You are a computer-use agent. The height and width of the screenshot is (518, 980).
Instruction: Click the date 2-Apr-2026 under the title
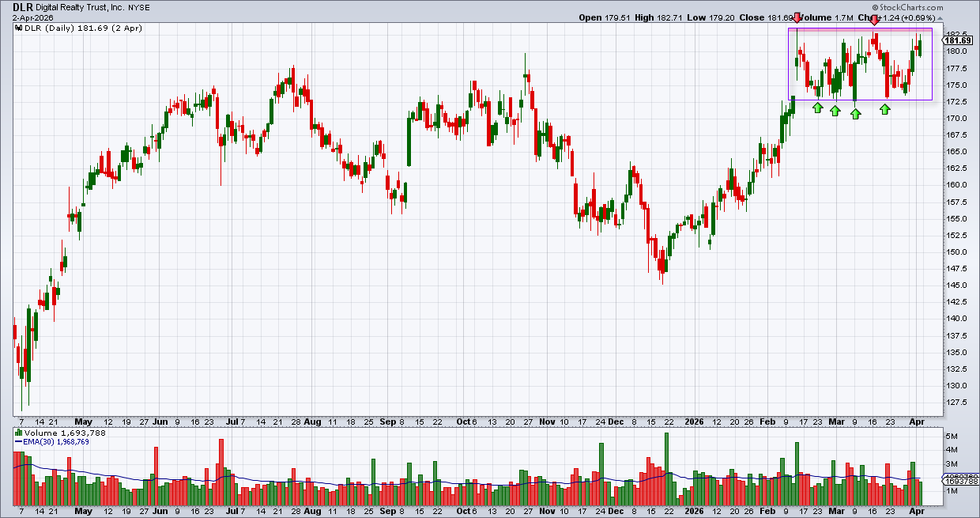coord(34,17)
